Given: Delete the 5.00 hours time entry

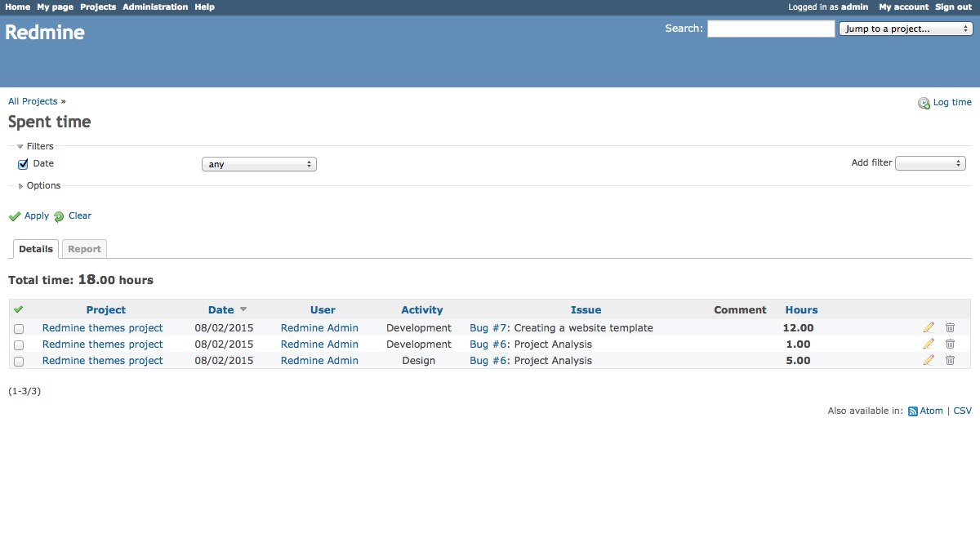Looking at the screenshot, I should [950, 360].
